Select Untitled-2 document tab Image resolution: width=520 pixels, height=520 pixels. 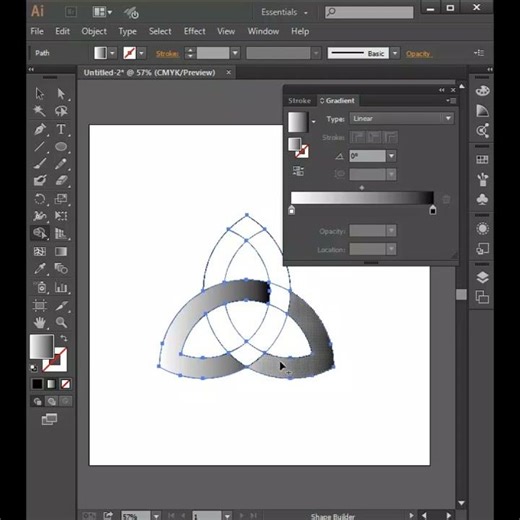tap(149, 73)
